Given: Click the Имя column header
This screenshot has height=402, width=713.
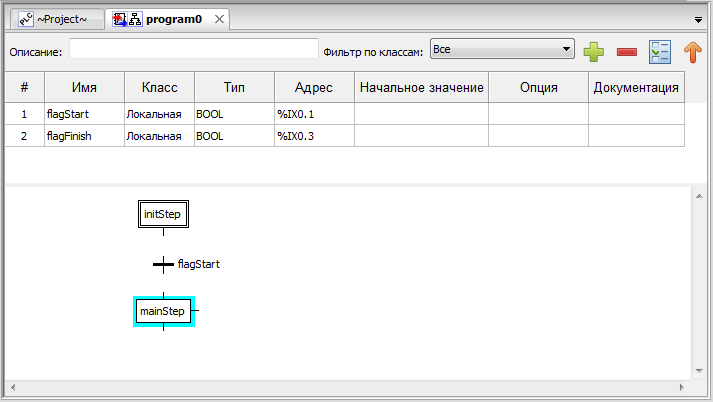Looking at the screenshot, I should [84, 88].
